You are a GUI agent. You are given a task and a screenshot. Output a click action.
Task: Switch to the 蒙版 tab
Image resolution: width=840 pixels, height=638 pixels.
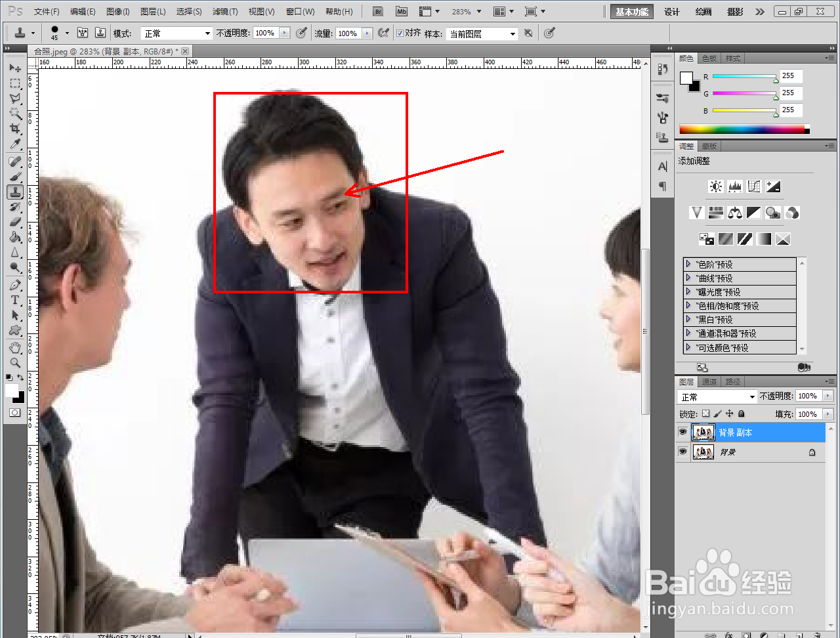(709, 146)
